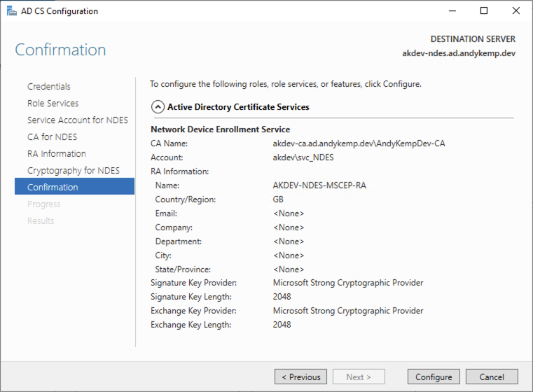
Task: Click the CA name akdev-ca.ad.andykemp.dev\AndyKempDev-CA
Action: pos(359,143)
